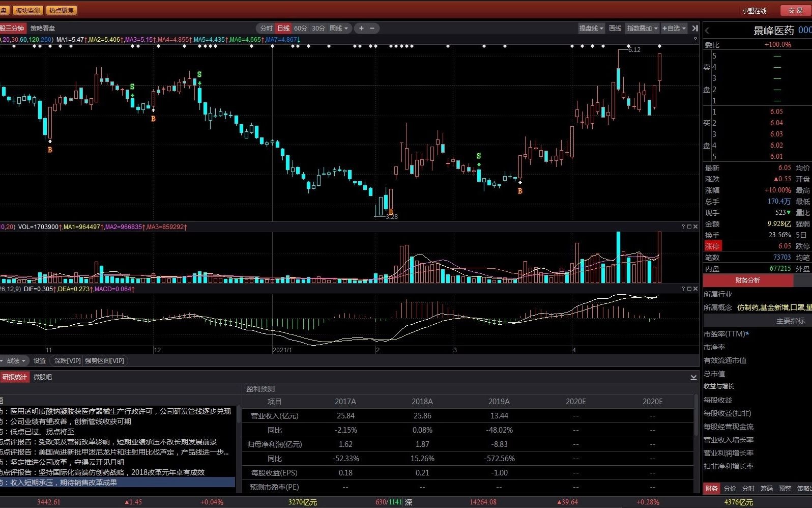Viewport: 812px width, 508px height.
Task: Click the 6.12 high price label
Action: click(x=634, y=50)
